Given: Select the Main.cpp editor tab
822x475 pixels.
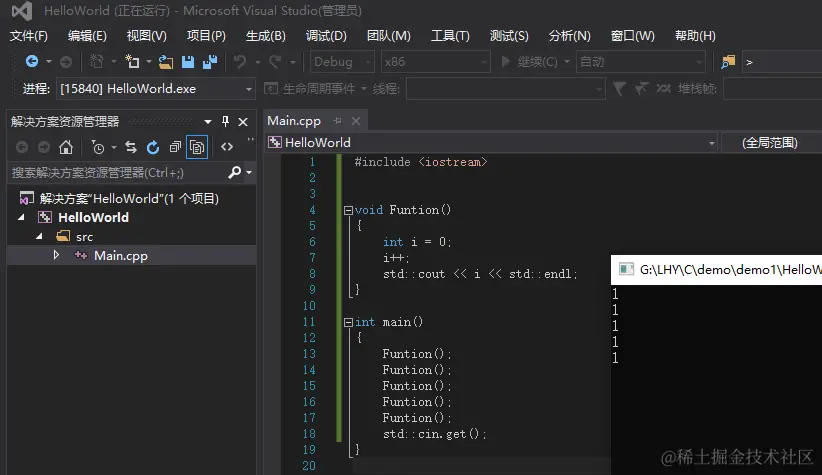Looking at the screenshot, I should pos(294,121).
